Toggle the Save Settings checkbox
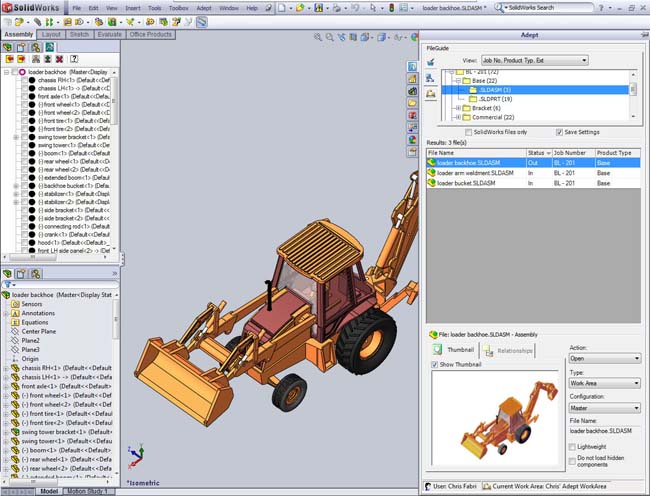Viewport: 650px width, 496px height. pyautogui.click(x=559, y=132)
